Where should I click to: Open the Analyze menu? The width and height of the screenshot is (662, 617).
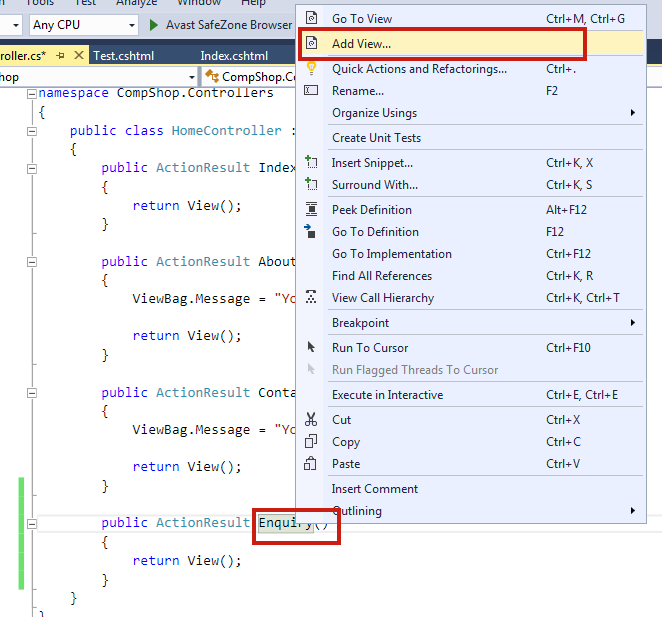coord(136,3)
